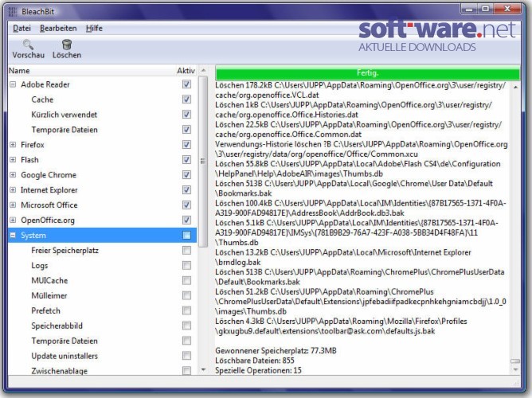Expand the Google Chrome tree node

click(13, 175)
